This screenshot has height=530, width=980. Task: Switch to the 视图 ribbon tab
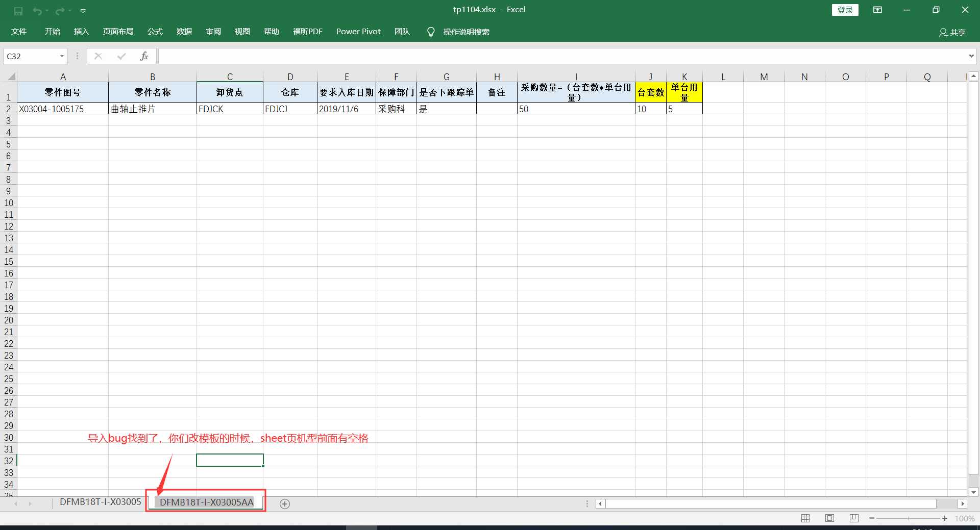(242, 32)
